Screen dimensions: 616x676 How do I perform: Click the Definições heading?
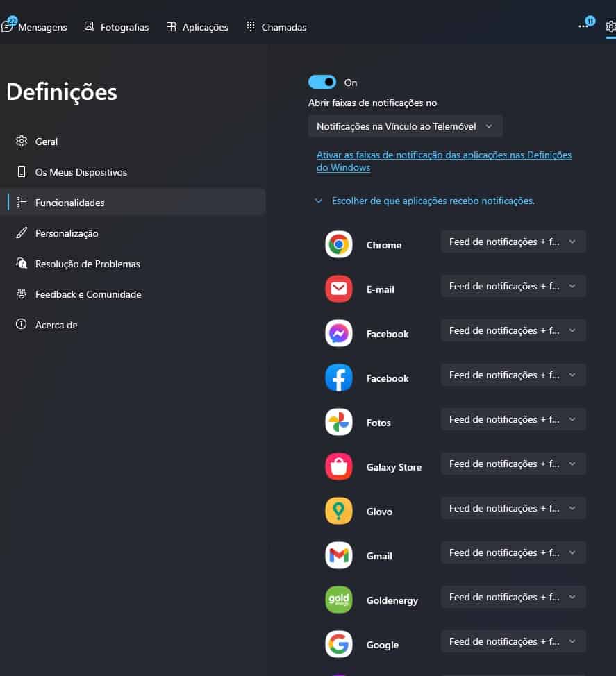tap(62, 92)
